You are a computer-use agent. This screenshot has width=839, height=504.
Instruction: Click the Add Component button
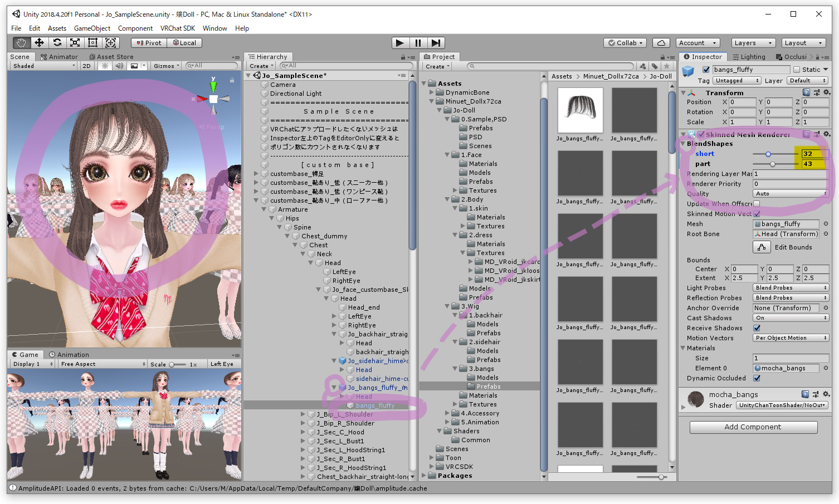[753, 427]
